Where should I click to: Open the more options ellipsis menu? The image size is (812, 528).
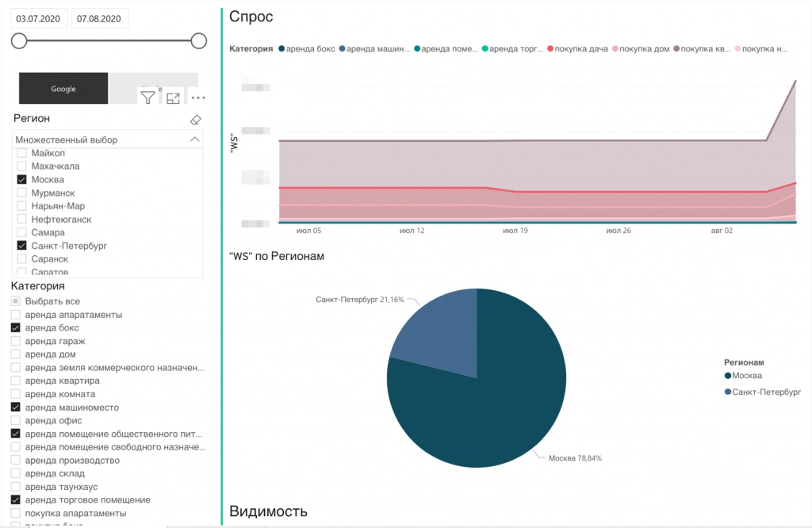(x=198, y=98)
